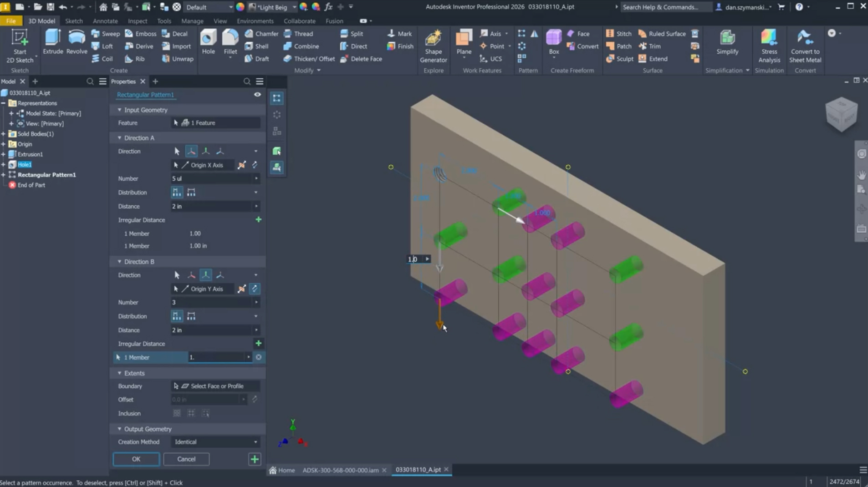Collapse the Output Geometry section
Screen dimensions: 868x487
point(119,429)
